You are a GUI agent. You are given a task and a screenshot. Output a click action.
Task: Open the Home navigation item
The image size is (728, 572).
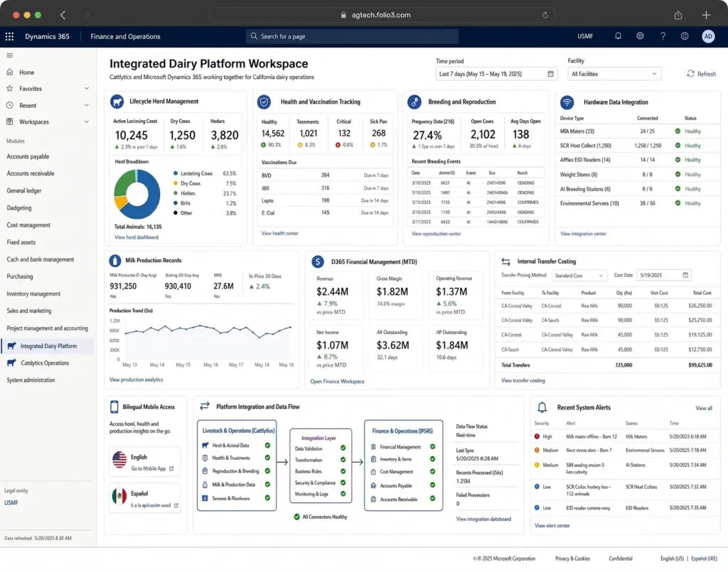pyautogui.click(x=26, y=72)
